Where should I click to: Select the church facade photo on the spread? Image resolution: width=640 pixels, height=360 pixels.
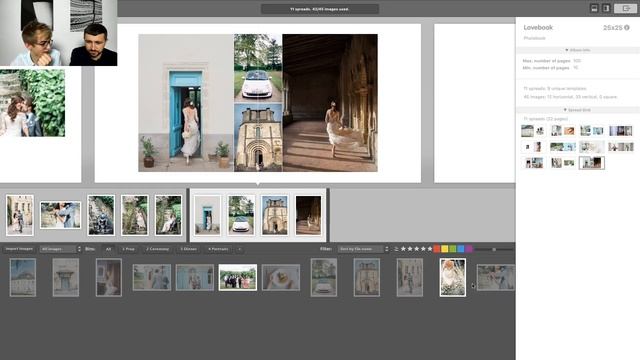258,138
